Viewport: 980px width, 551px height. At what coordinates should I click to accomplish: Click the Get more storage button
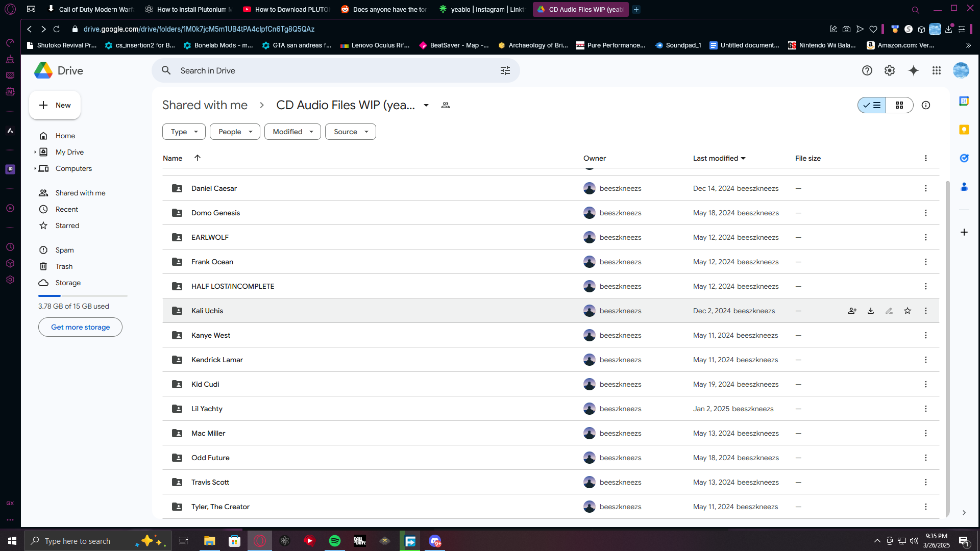coord(80,327)
